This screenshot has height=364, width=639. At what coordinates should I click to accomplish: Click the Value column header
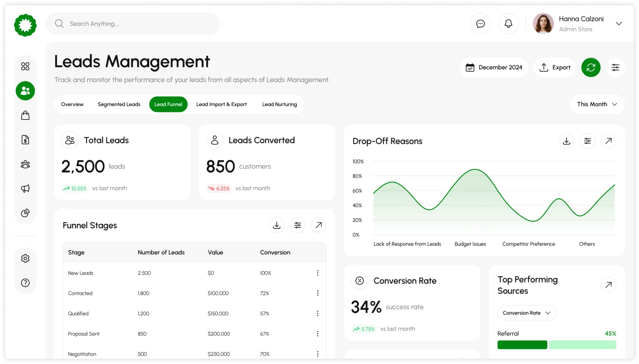pos(215,253)
